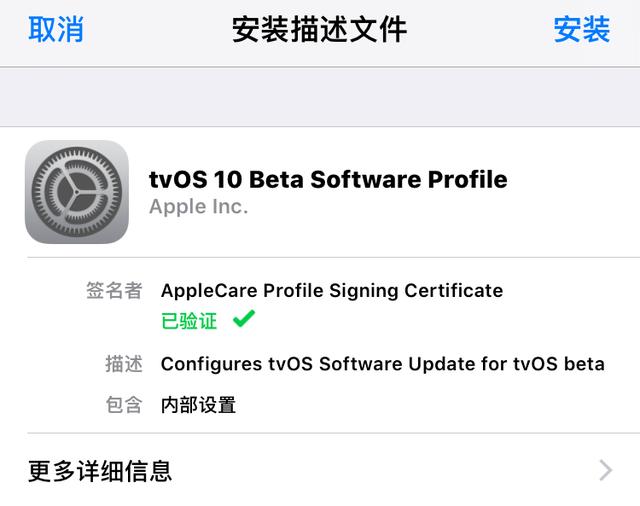This screenshot has height=506, width=640.
Task: Click the 包含 label
Action: tap(123, 405)
